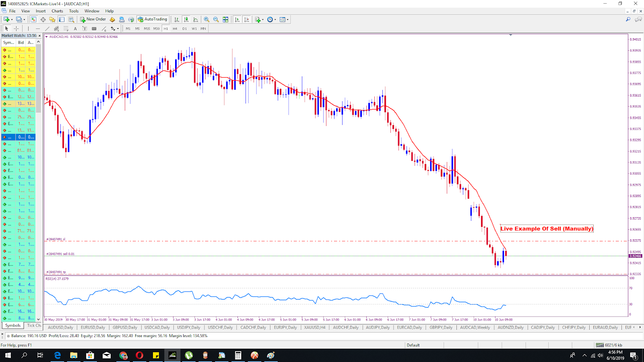Switch chart to candlesticks type
This screenshot has width=644, height=362.
186,19
